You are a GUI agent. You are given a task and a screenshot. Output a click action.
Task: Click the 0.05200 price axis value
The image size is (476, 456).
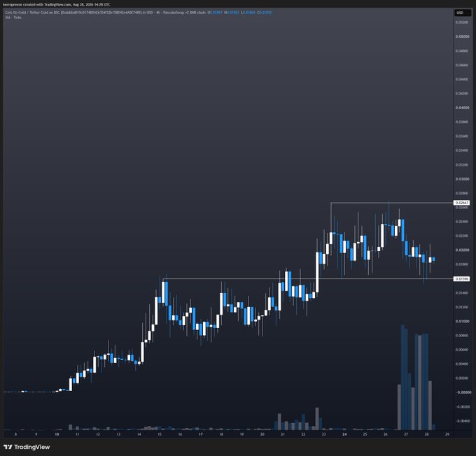point(462,22)
